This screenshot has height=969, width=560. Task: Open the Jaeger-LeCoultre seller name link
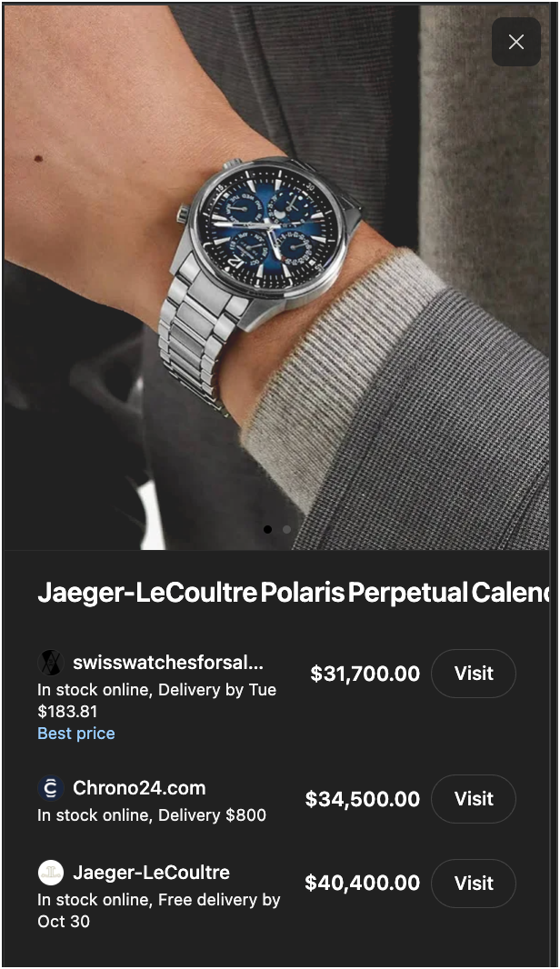(152, 872)
